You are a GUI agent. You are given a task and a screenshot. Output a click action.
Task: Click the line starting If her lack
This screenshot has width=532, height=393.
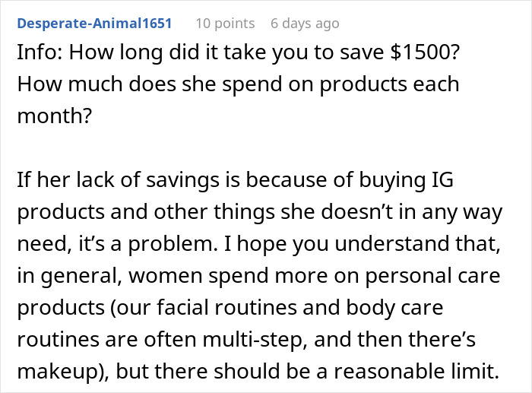[x=235, y=180]
